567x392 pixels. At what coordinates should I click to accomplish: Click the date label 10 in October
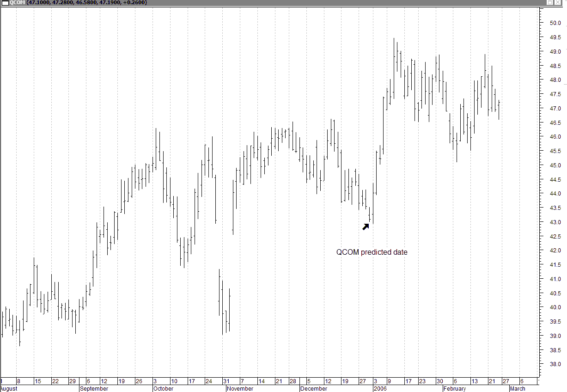174,381
